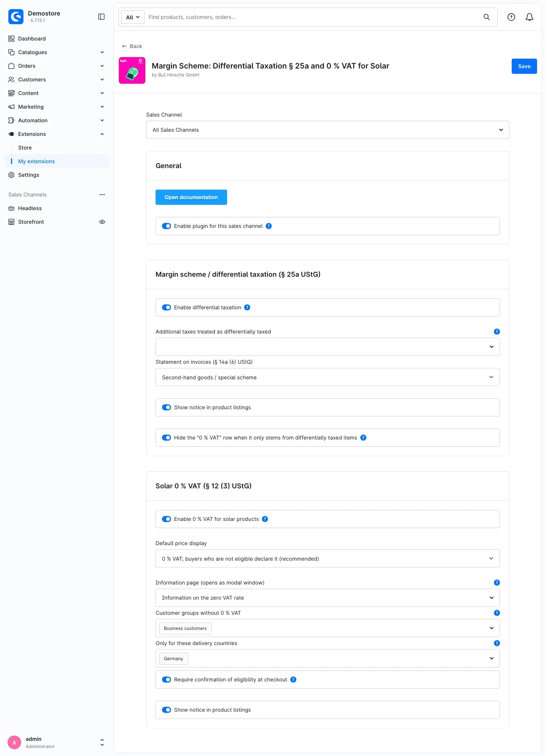Click the Shopware logo icon
Viewport: 545px width, 756px height.
click(x=16, y=17)
